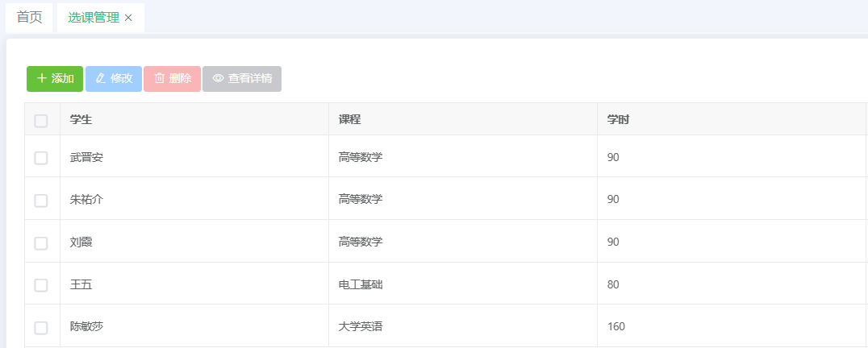Click the 学时 column header

(x=618, y=120)
